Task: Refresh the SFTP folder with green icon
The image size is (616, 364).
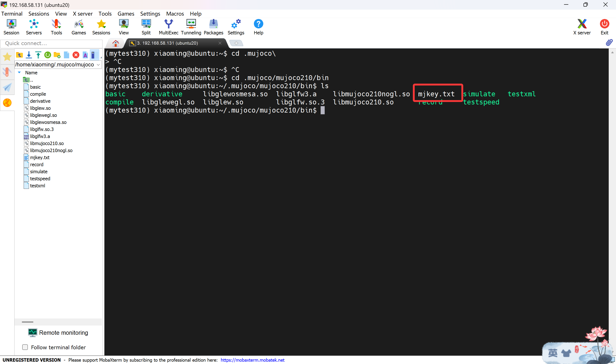Action: pos(48,55)
